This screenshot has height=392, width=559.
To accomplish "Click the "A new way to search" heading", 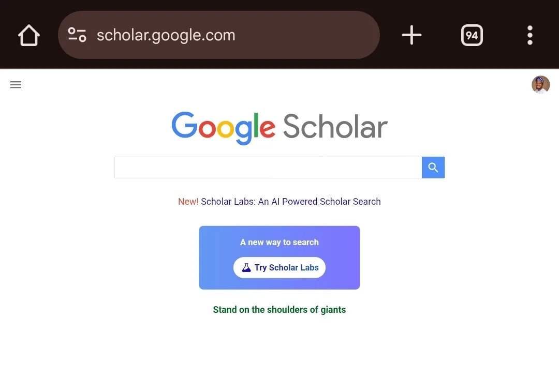I will [x=279, y=242].
